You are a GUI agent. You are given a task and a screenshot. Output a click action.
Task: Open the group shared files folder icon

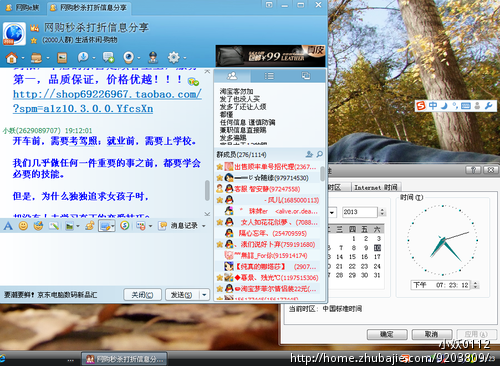pos(36,58)
